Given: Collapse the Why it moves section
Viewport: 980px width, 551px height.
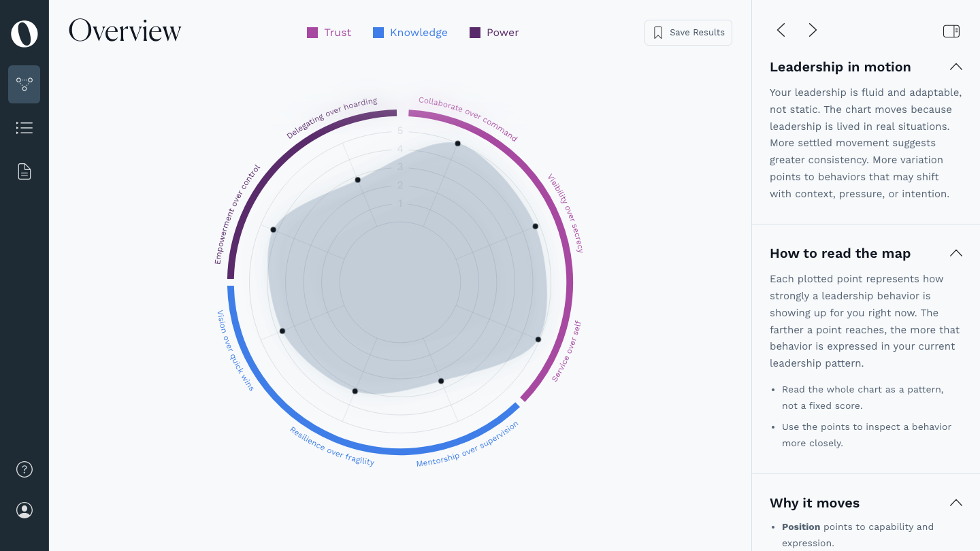Looking at the screenshot, I should (x=955, y=503).
